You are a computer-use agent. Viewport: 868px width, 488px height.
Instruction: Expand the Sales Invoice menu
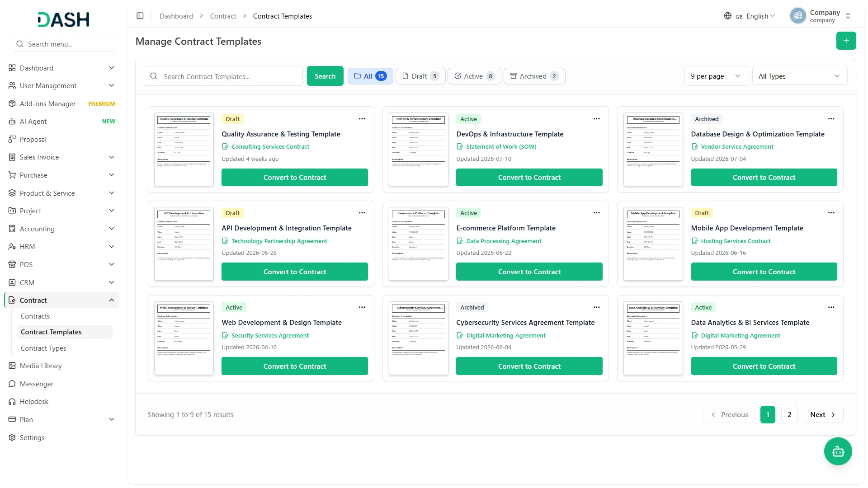(61, 157)
